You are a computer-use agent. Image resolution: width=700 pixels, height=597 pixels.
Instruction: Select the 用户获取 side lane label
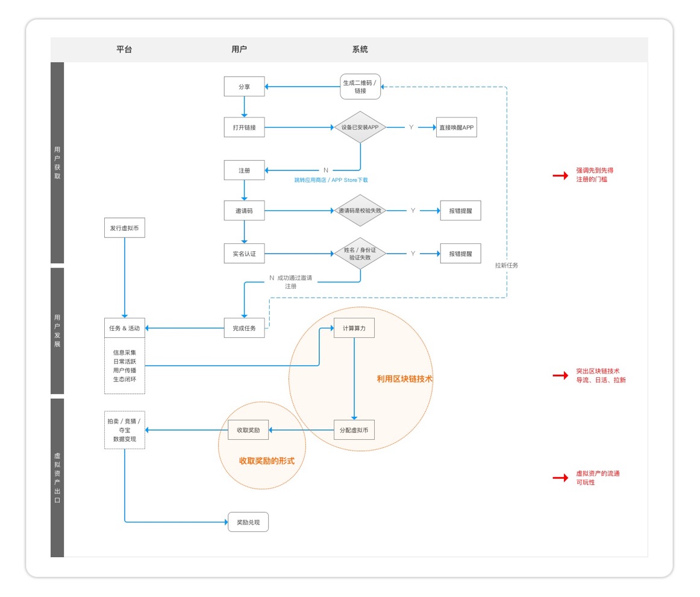(57, 163)
